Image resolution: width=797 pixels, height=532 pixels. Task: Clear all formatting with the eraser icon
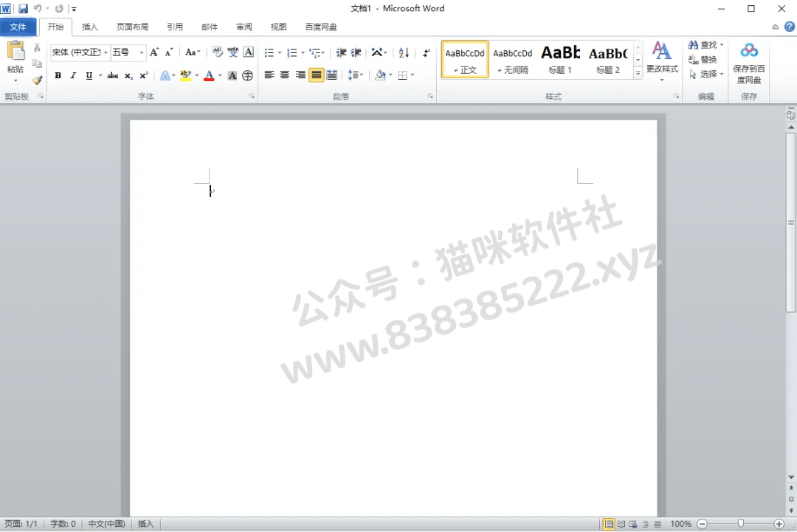click(x=217, y=52)
